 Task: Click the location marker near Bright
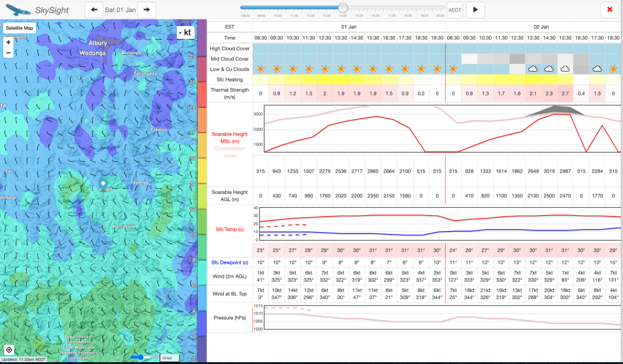click(103, 182)
